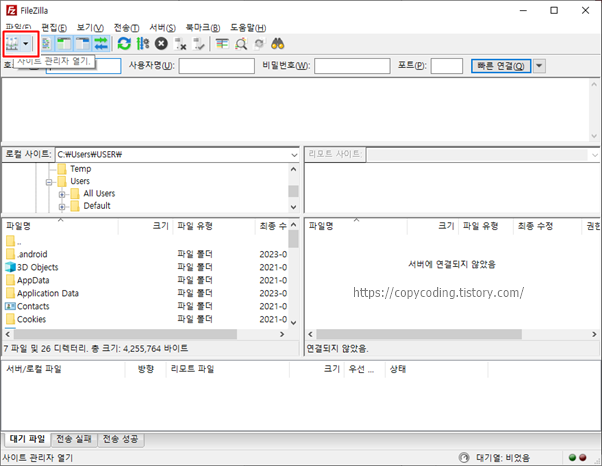
Task: Select the Users folder in tree
Action: click(80, 181)
